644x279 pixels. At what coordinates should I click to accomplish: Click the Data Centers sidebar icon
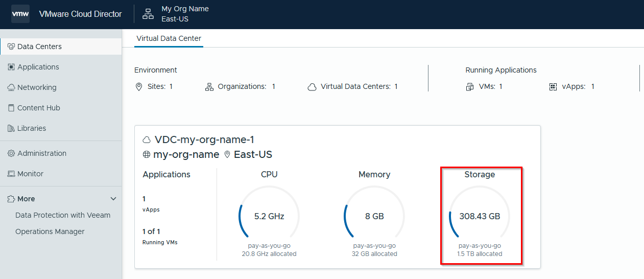click(x=11, y=46)
